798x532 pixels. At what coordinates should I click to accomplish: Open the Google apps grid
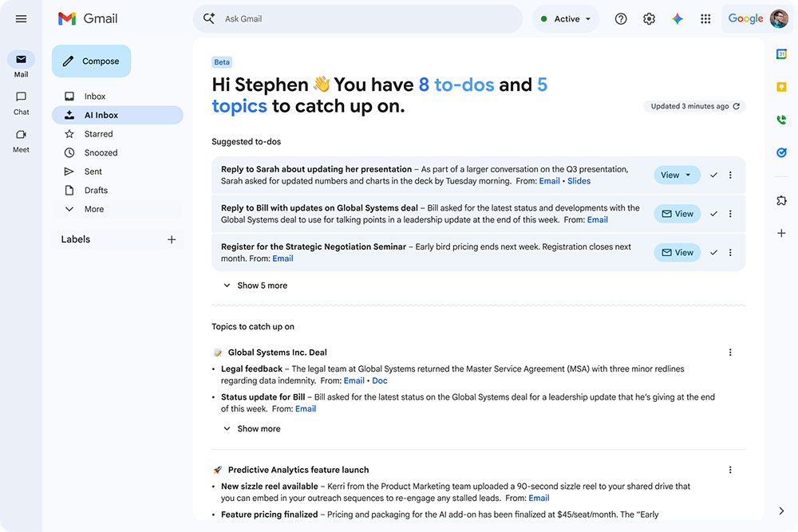705,18
